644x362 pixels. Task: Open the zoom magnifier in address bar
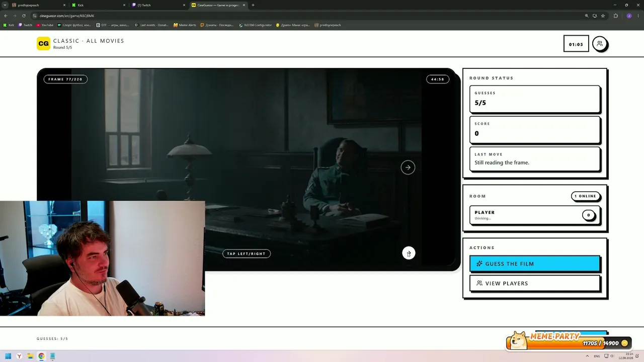587,16
